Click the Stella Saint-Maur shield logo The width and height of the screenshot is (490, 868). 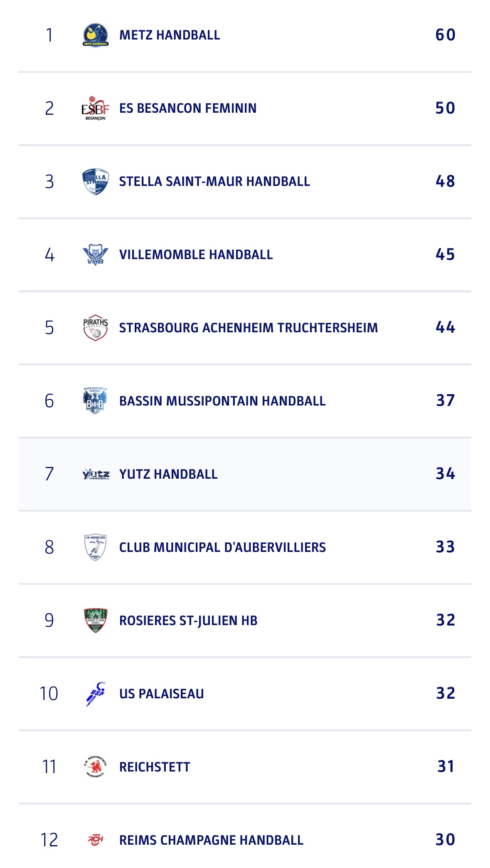[x=96, y=182]
